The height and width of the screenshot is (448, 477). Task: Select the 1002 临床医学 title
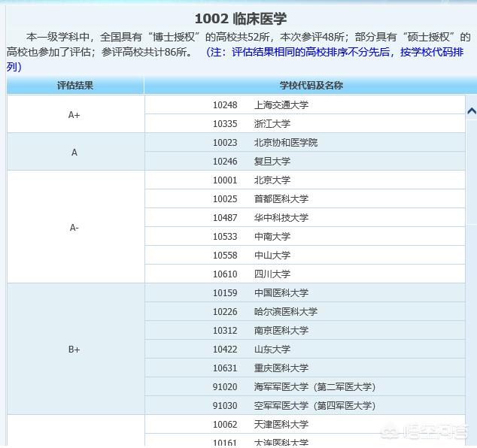241,19
